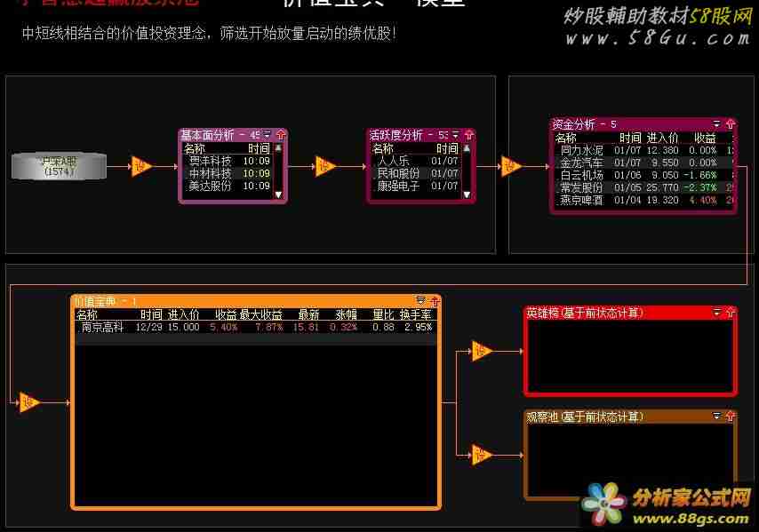Click the 沪深A股 (1574) stock pool cylinder
The image size is (759, 532).
(x=59, y=166)
